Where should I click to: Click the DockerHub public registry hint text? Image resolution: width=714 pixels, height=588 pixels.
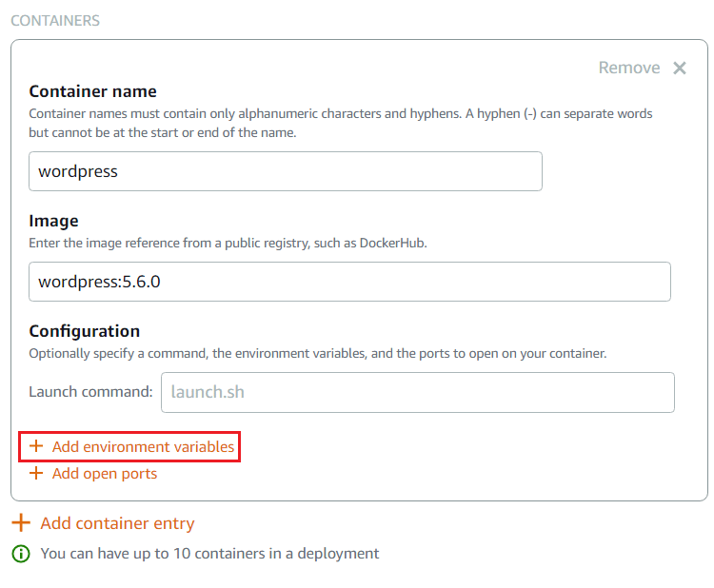228,243
